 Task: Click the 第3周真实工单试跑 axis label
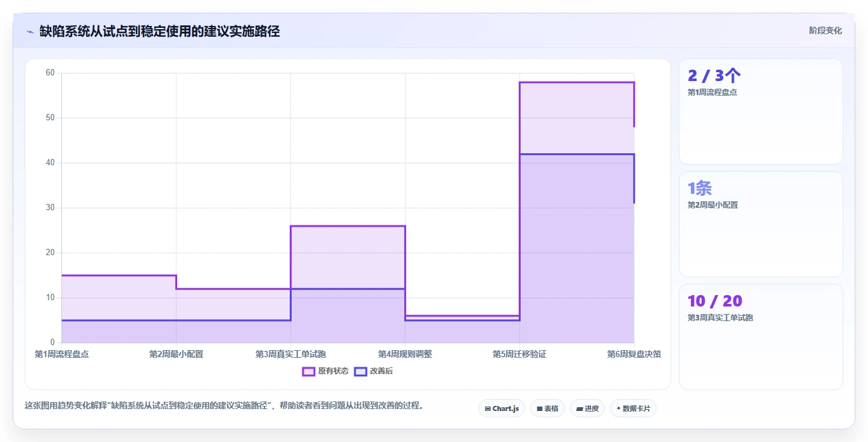pos(291,354)
